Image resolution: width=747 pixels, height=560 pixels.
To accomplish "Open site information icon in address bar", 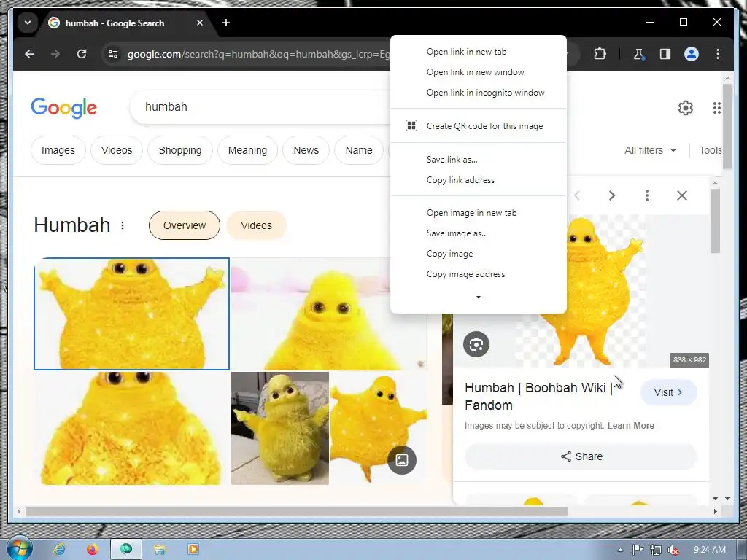I will pos(113,54).
